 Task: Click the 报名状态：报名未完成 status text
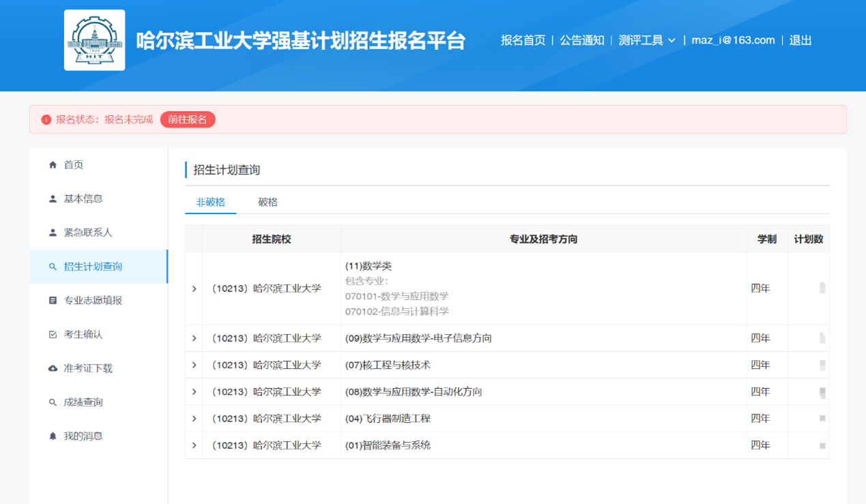click(x=104, y=119)
